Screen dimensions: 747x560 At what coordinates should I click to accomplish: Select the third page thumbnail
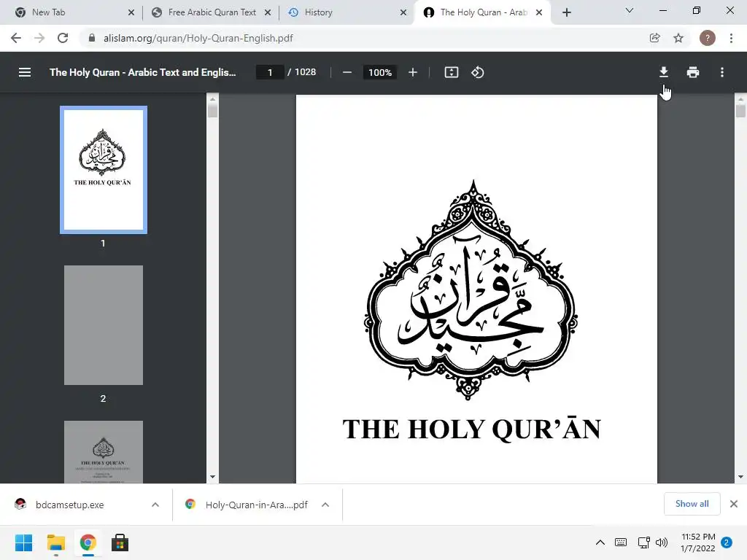[104, 452]
